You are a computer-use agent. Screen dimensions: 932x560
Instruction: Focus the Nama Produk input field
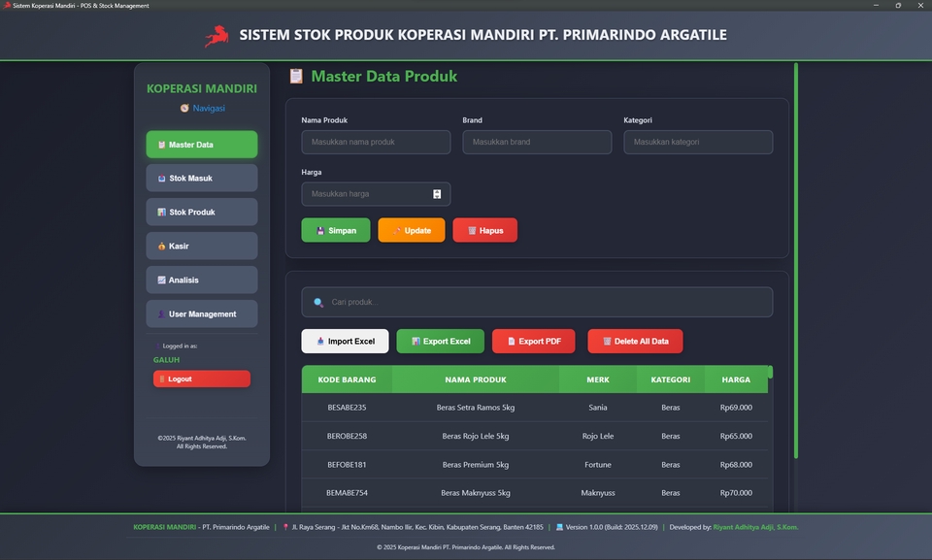point(376,143)
